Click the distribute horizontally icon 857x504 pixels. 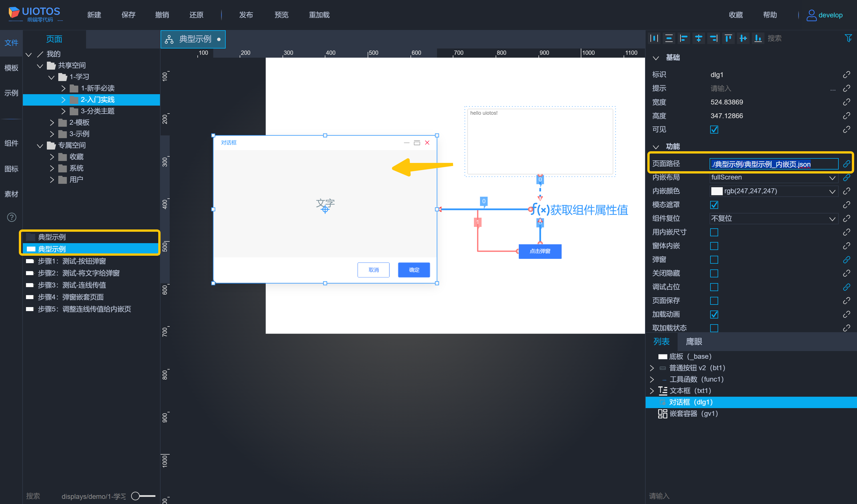654,39
